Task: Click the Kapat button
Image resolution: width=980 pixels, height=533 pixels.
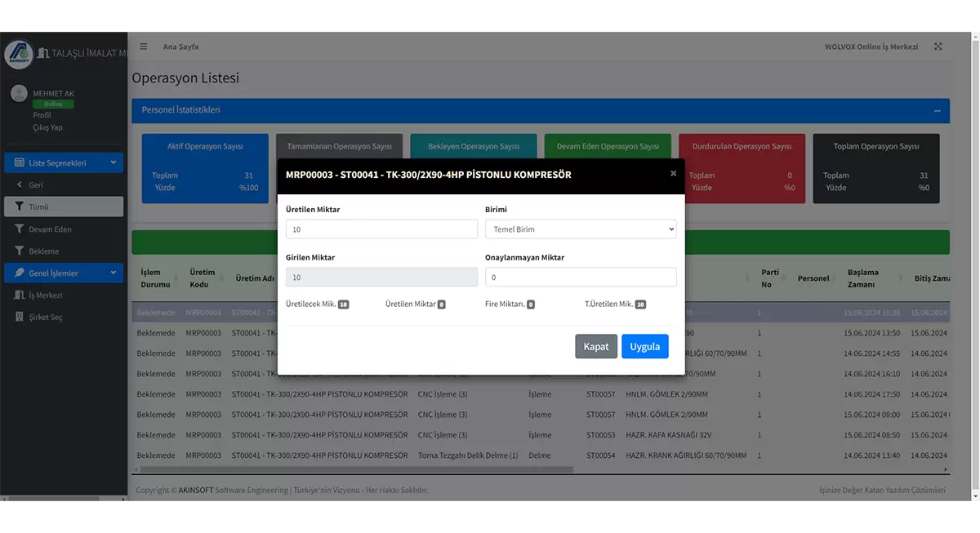Action: point(595,346)
